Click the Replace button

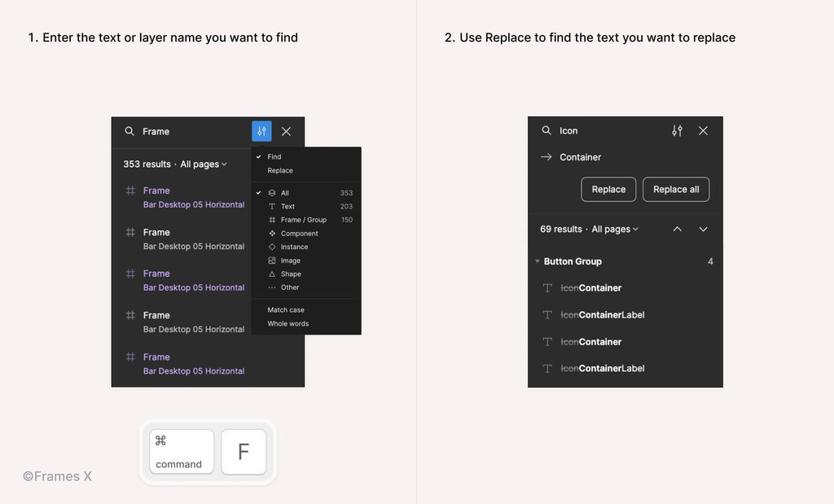(608, 189)
